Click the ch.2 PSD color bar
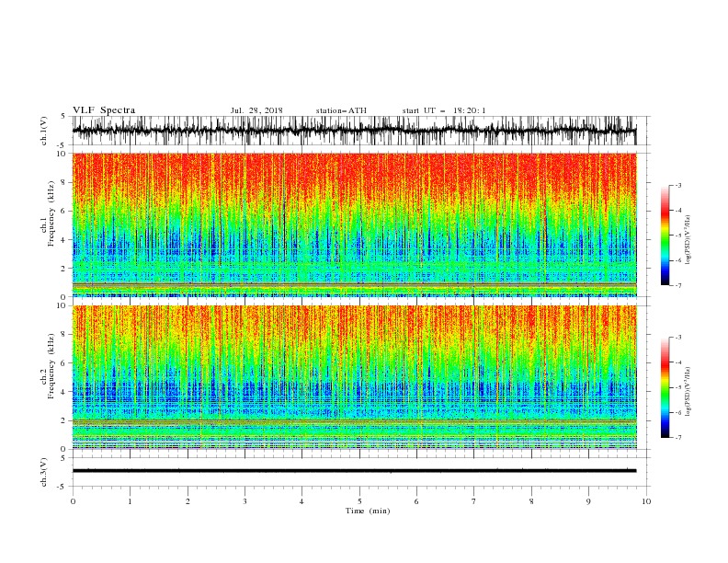728x563 pixels. 665,387
